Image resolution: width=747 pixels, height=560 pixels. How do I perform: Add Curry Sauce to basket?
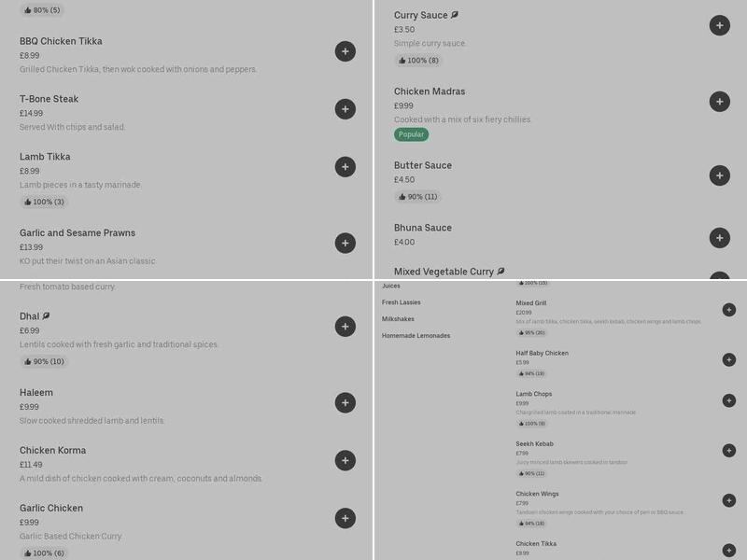pos(719,25)
